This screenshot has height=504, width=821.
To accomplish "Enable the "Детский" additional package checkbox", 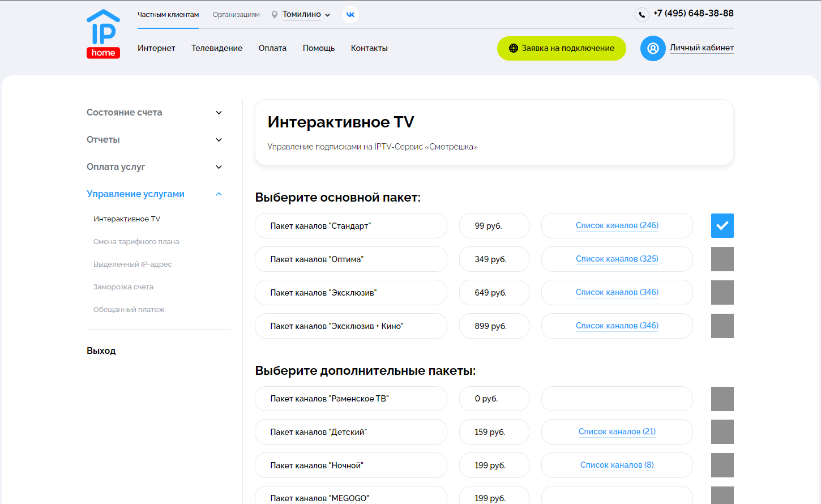I will (722, 432).
